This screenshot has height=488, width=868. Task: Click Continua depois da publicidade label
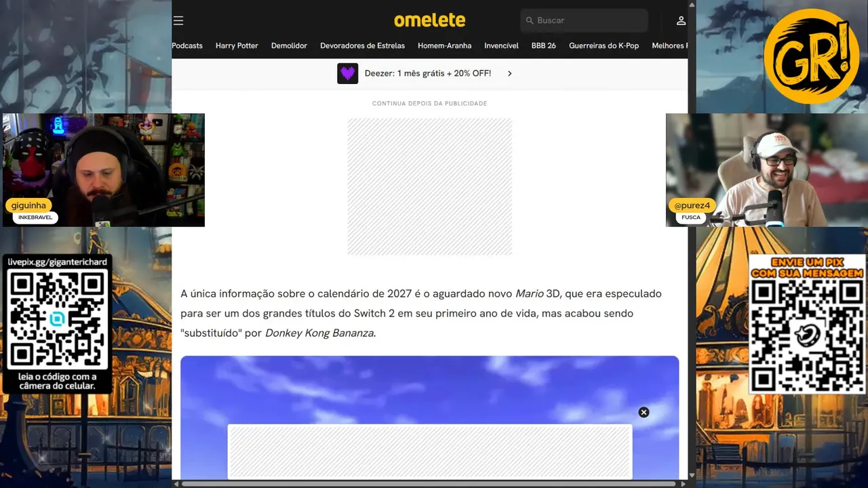pos(430,103)
